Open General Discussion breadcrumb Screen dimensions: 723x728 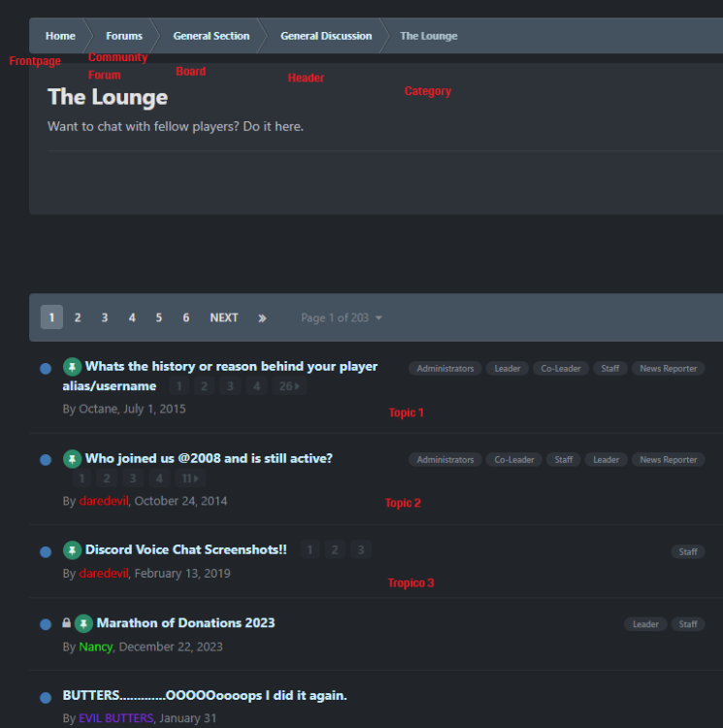pos(326,36)
